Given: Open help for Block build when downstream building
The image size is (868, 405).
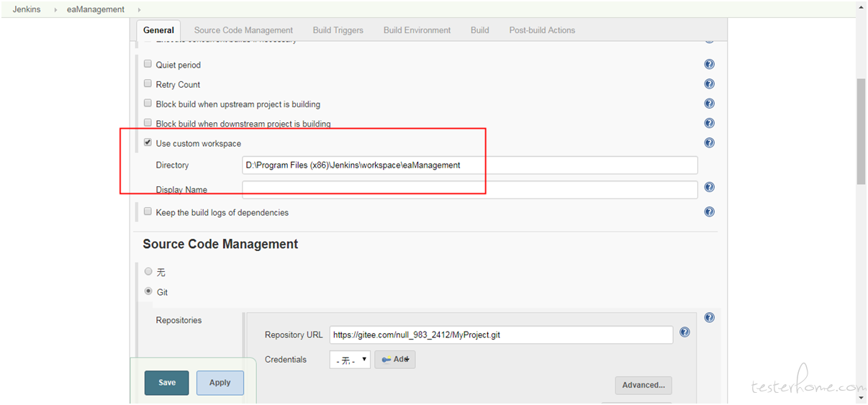Looking at the screenshot, I should 709,123.
